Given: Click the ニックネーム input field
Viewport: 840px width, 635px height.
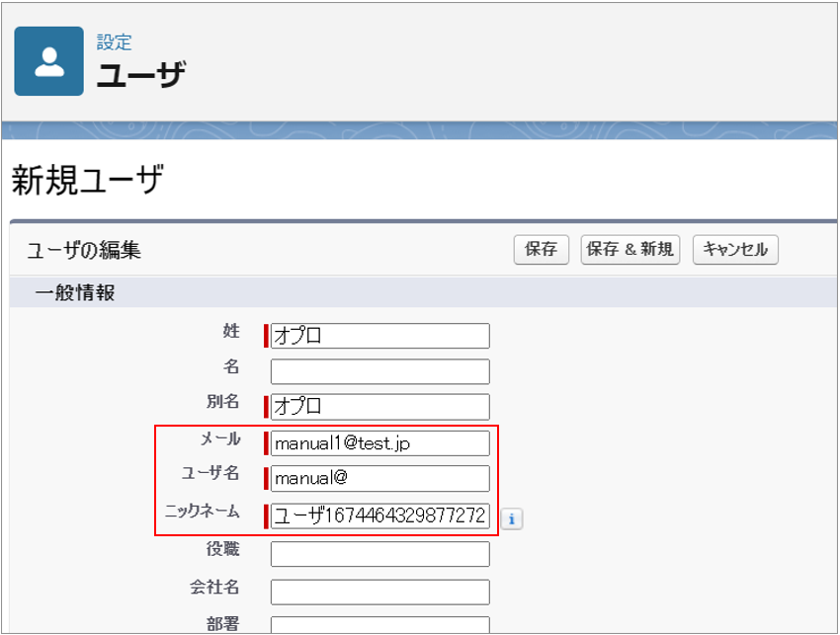Looking at the screenshot, I should click(x=379, y=516).
